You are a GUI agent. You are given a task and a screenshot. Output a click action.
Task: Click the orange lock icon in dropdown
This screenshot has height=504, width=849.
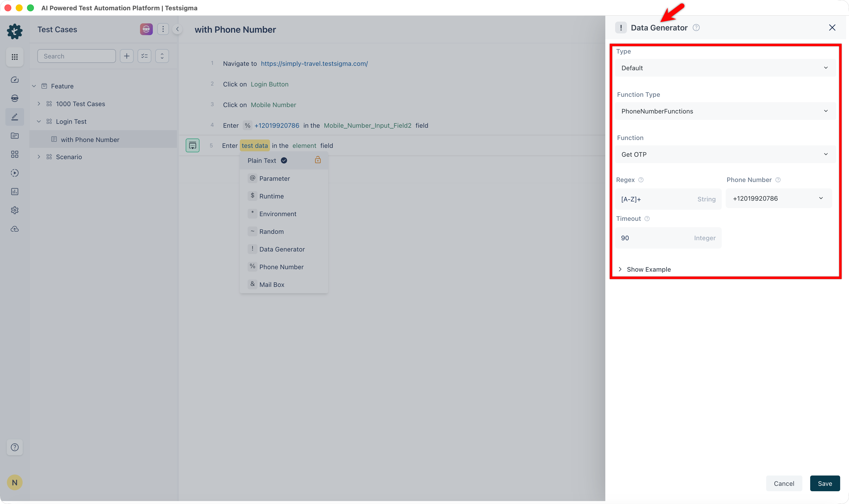point(318,160)
